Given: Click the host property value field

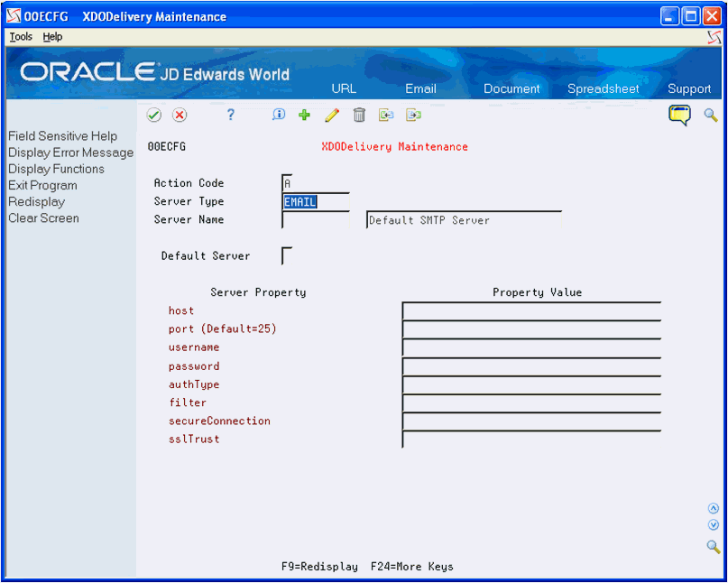Looking at the screenshot, I should point(531,310).
